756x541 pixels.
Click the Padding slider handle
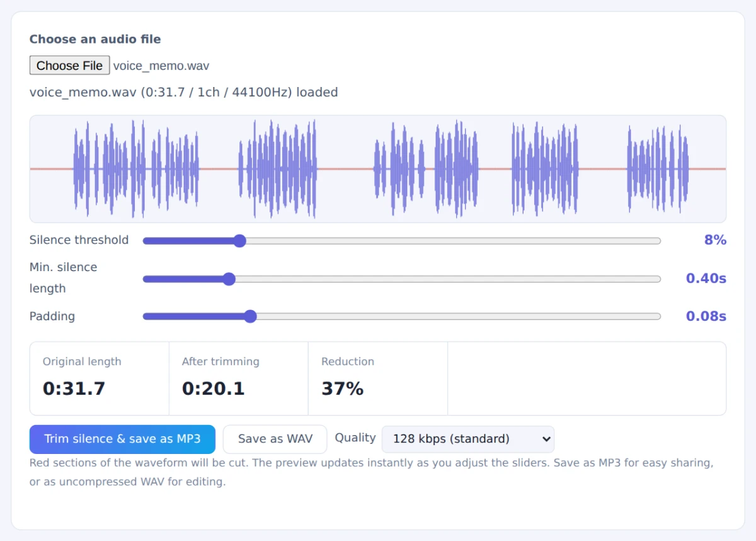(x=250, y=317)
